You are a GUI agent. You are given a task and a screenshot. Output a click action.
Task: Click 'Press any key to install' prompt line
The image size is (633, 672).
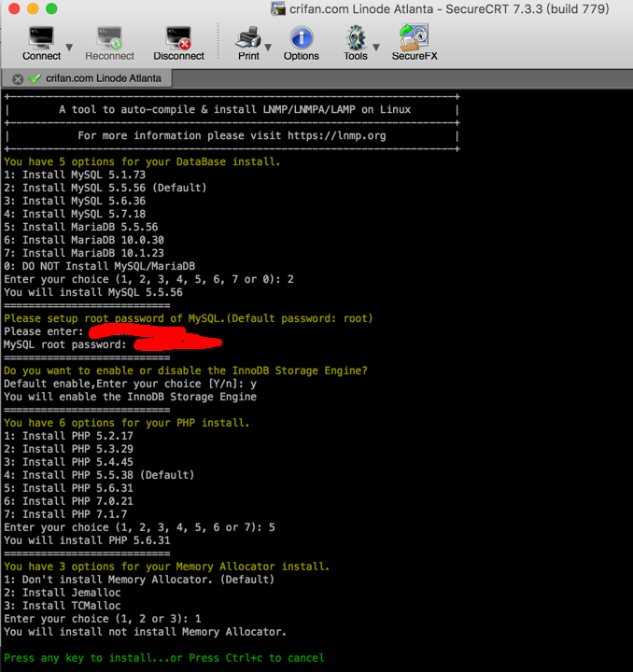164,658
